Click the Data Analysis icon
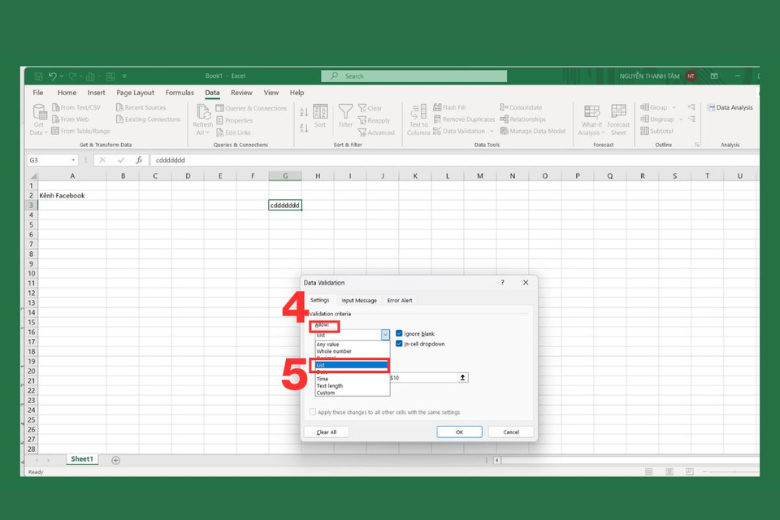 (730, 108)
